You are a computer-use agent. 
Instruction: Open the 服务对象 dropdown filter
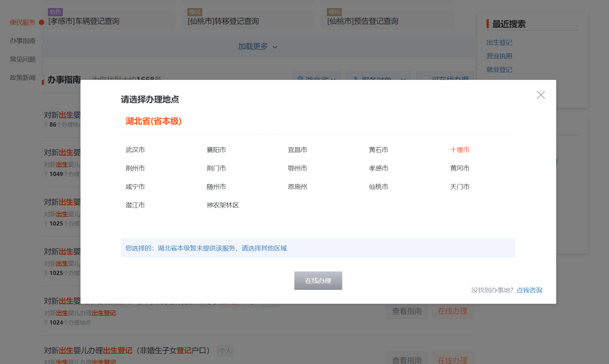378,78
